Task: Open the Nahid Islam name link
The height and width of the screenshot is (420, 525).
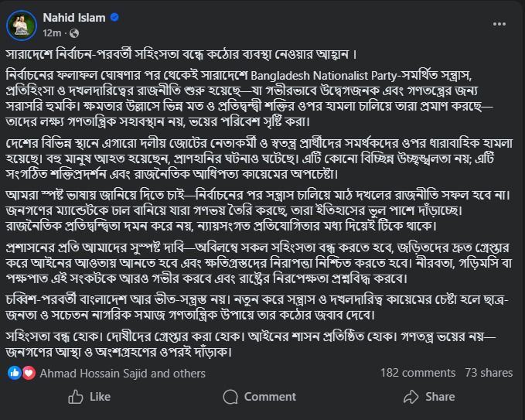Action: pyautogui.click(x=74, y=18)
